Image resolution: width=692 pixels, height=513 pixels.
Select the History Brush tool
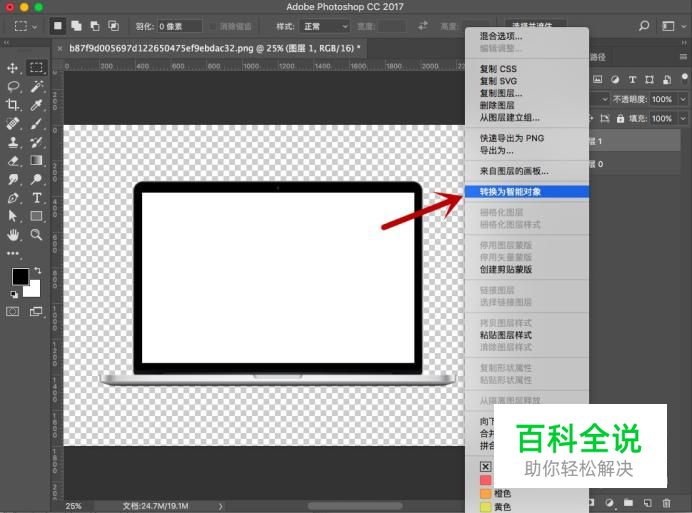36,142
